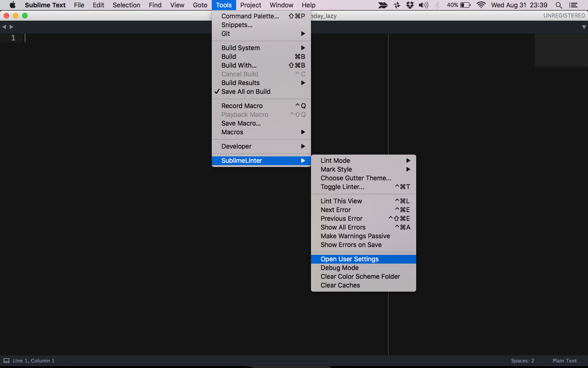Click the Bluetooth menu bar icon
Screen dimensions: 588x368
point(437,5)
